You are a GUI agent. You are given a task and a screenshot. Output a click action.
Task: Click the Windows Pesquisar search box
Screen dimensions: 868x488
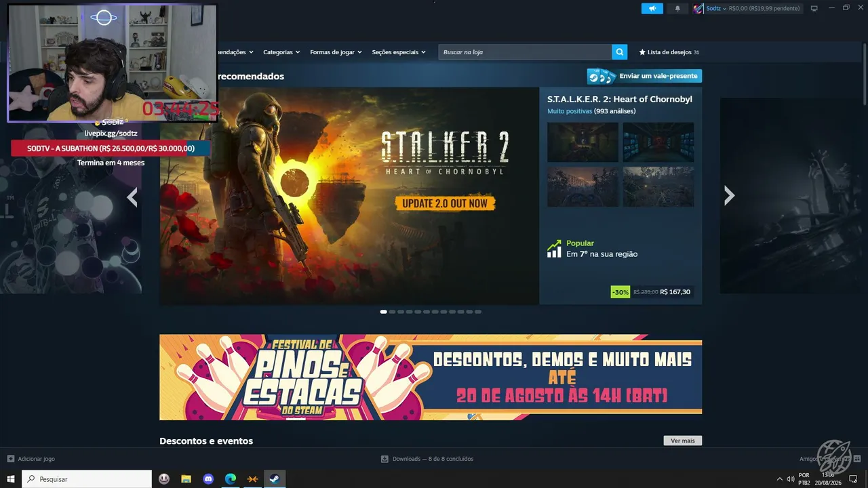pyautogui.click(x=87, y=479)
